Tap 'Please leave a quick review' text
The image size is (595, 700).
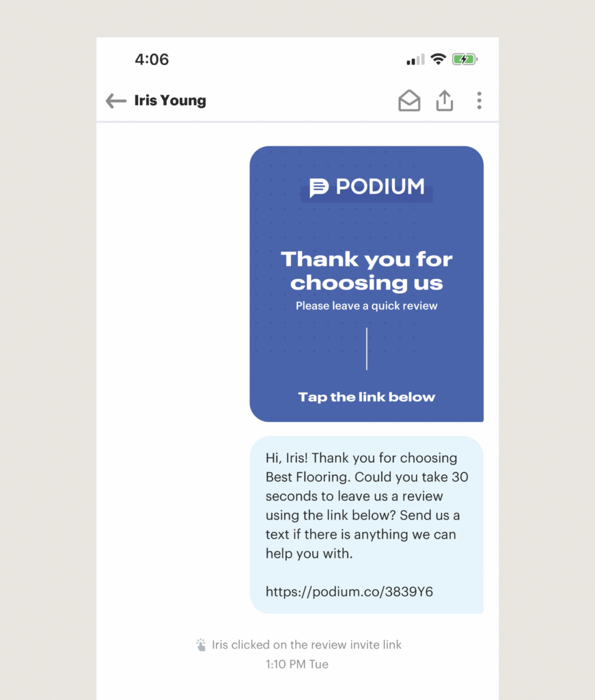(x=367, y=306)
